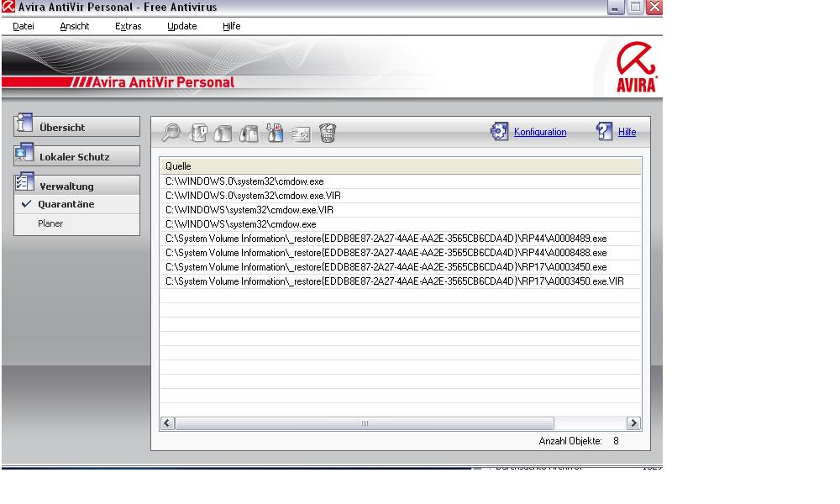Delete object with trash bin icon

tap(328, 132)
